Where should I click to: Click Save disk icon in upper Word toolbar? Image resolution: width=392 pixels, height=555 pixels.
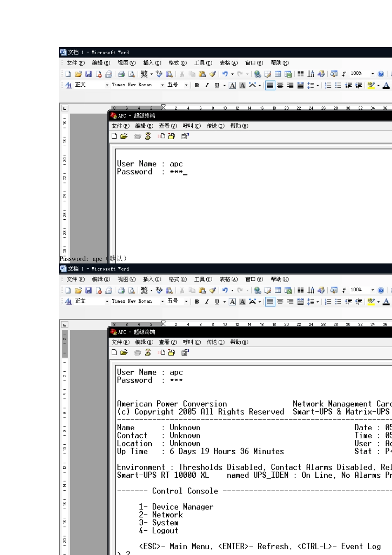[x=88, y=74]
